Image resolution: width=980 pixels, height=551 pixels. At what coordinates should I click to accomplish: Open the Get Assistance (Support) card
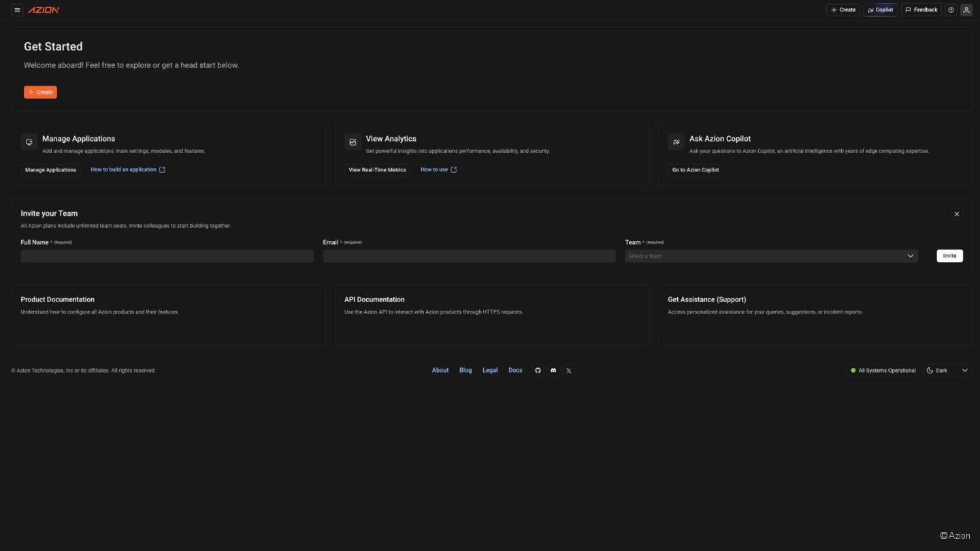[815, 315]
